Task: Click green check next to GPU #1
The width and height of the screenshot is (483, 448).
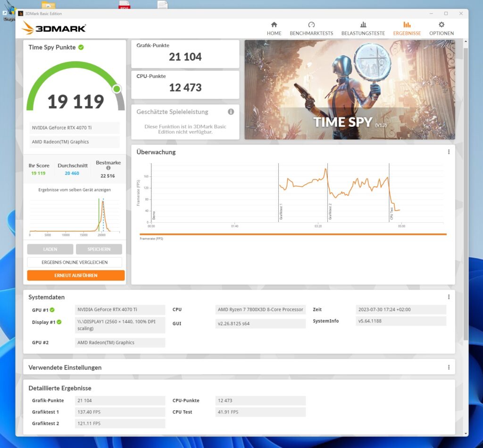Action: tap(52, 310)
